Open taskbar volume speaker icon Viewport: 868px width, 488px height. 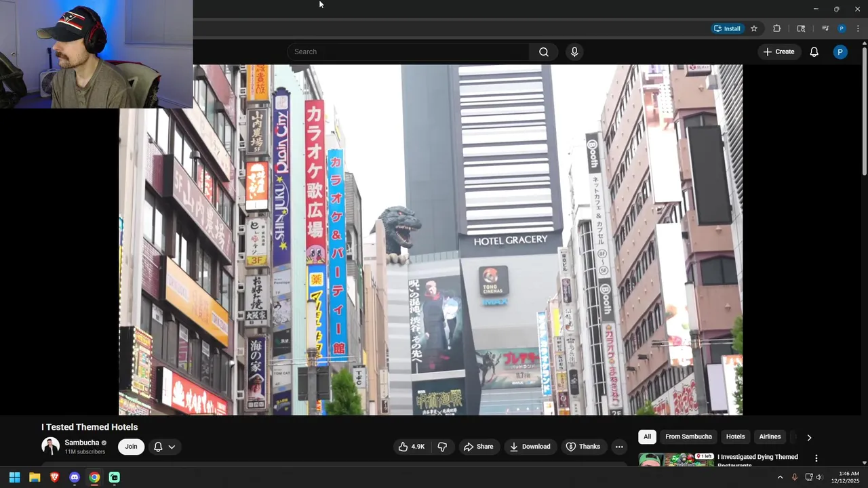[x=819, y=477]
